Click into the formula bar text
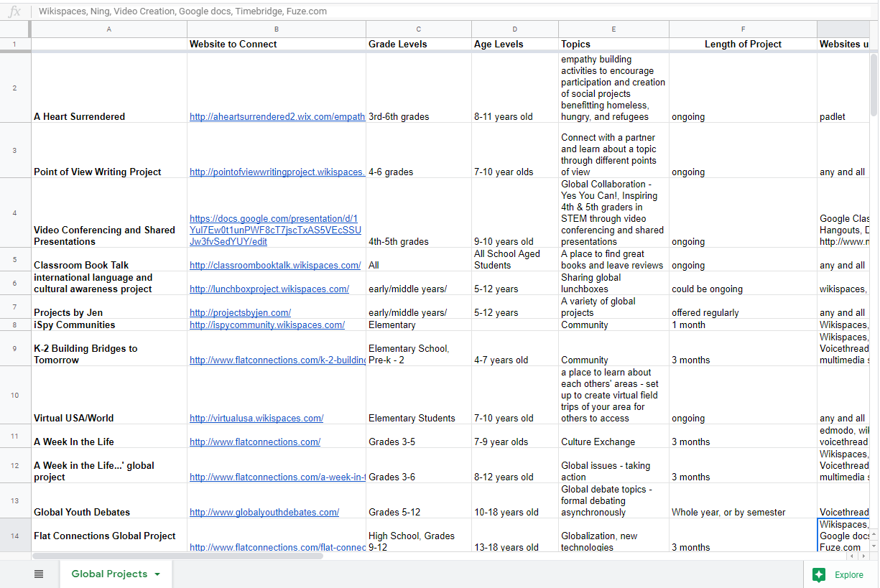The width and height of the screenshot is (880, 588). 182,11
